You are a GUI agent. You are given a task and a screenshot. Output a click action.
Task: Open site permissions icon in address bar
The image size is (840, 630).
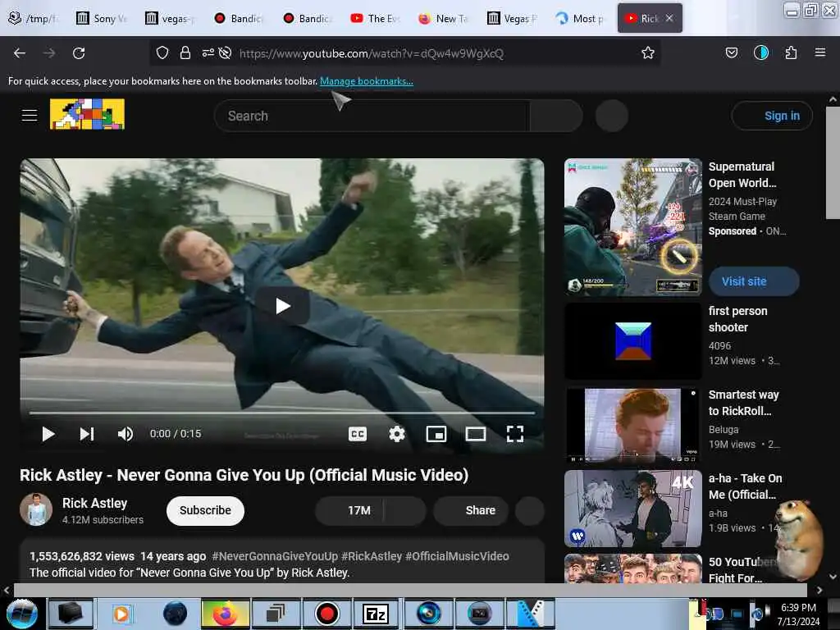[x=208, y=52]
